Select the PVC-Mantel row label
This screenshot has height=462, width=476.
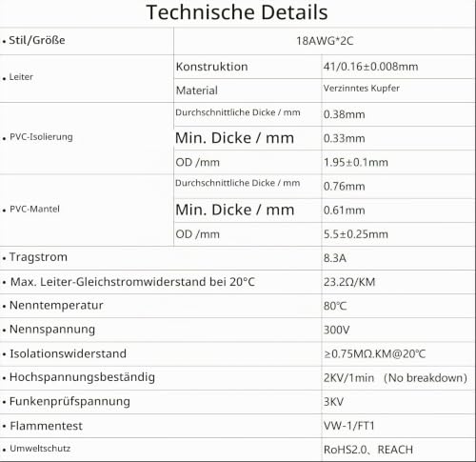click(34, 209)
